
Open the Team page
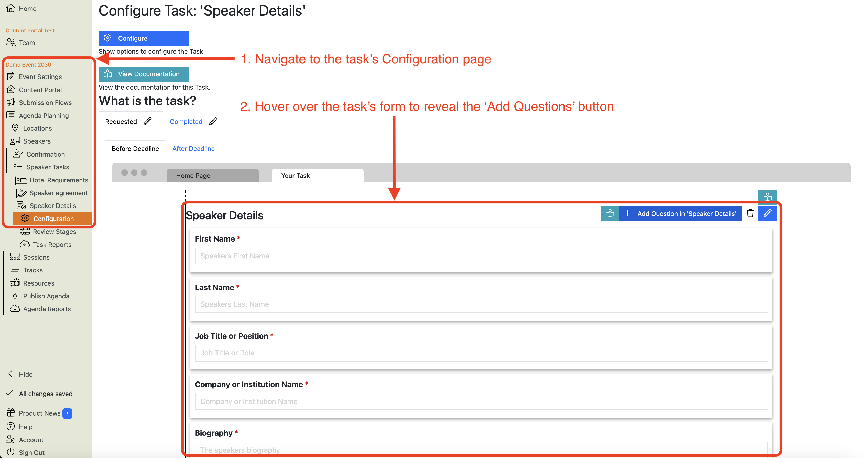20,42
